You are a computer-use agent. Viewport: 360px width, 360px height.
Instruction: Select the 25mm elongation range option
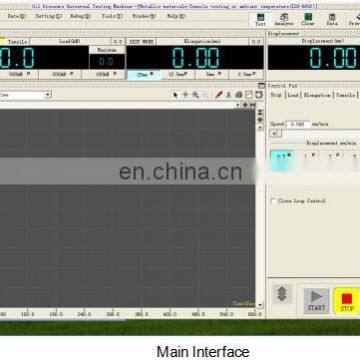click(x=144, y=75)
